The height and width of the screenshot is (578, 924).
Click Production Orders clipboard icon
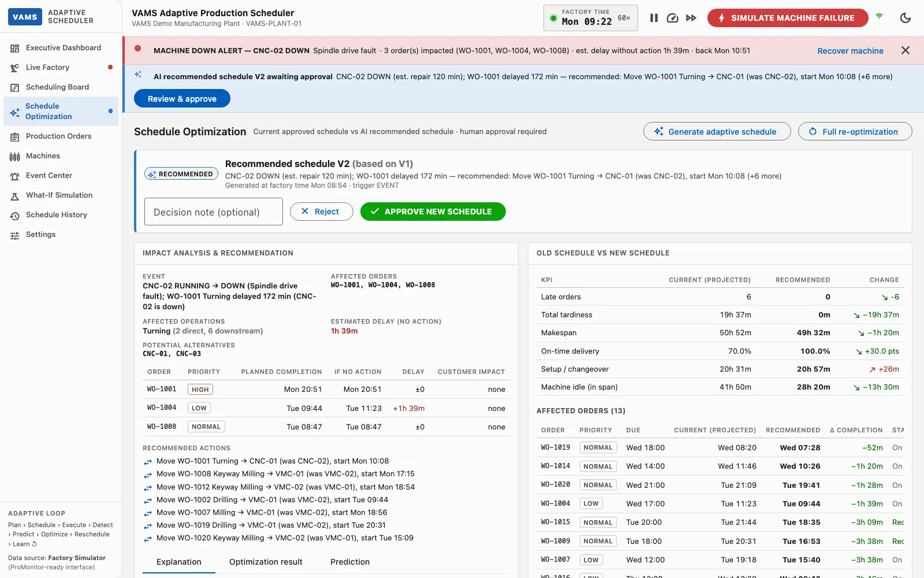coord(15,137)
